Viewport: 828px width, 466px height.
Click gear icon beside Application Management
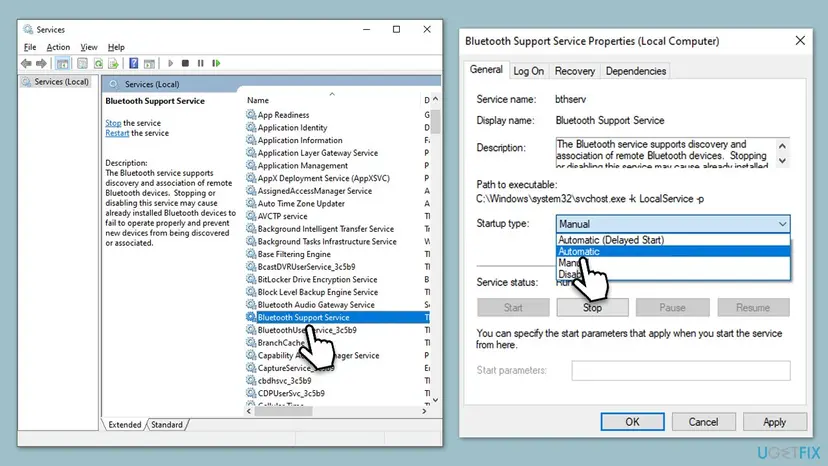pyautogui.click(x=251, y=165)
